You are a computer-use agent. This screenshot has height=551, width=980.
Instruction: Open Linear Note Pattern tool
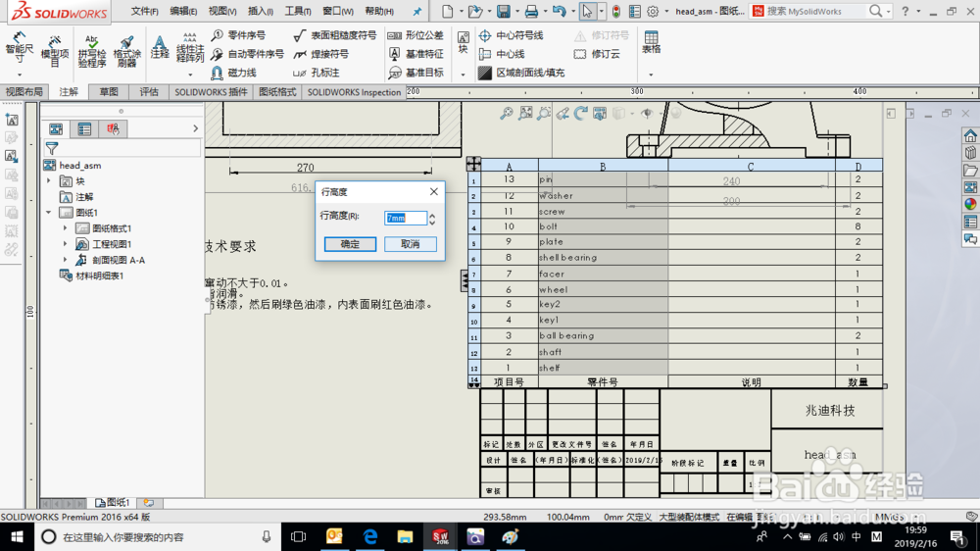[x=190, y=47]
